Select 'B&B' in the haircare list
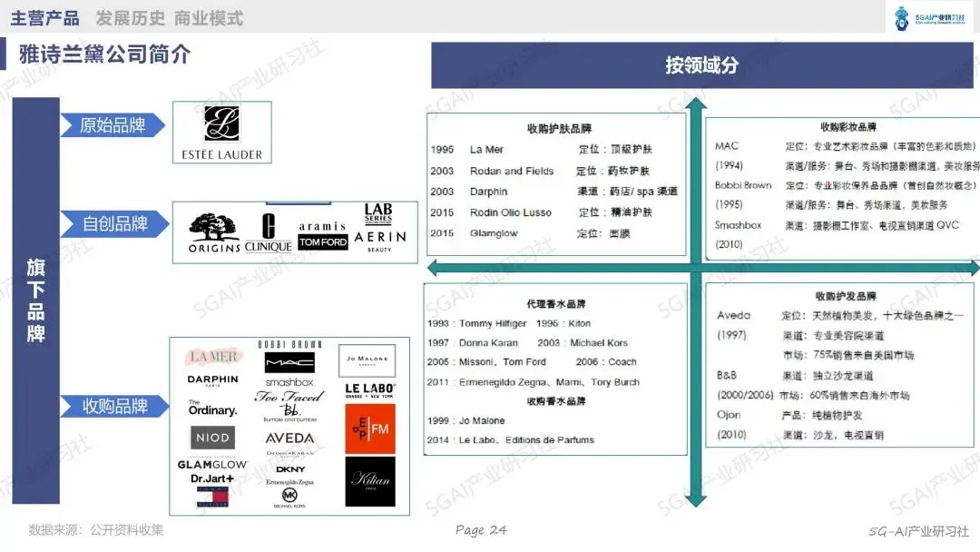Image resolution: width=980 pixels, height=552 pixels. tap(727, 376)
